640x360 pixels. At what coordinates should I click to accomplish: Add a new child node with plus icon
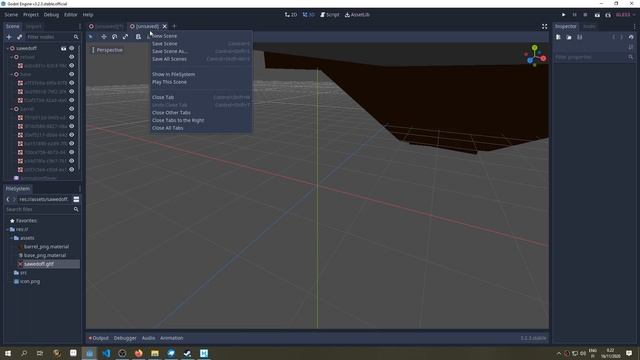9,37
